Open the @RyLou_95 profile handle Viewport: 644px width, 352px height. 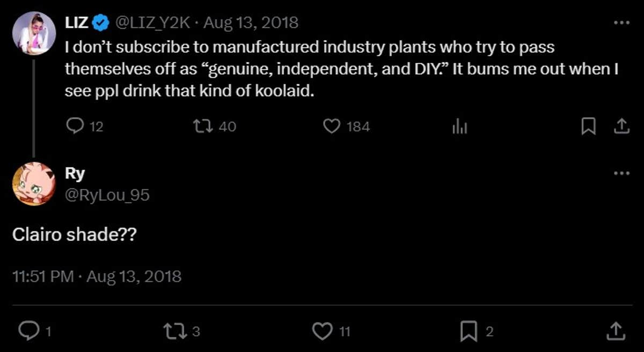(x=107, y=196)
